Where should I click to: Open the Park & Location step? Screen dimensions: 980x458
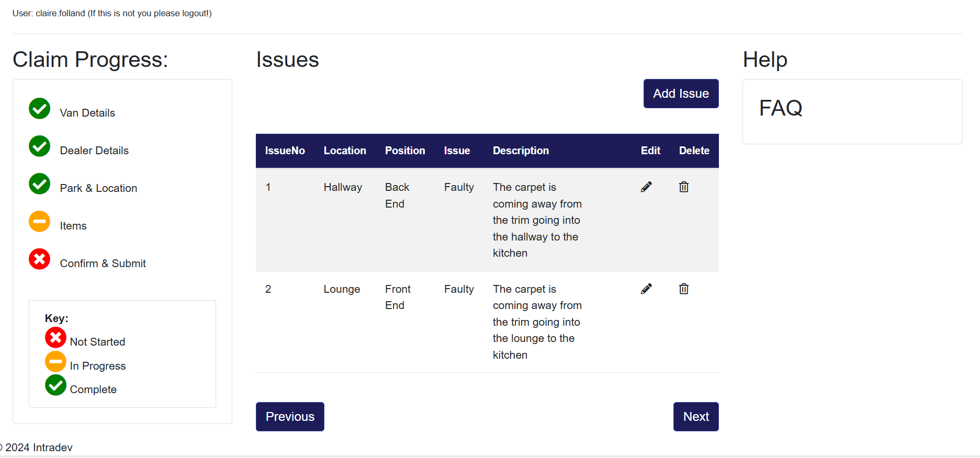click(98, 188)
